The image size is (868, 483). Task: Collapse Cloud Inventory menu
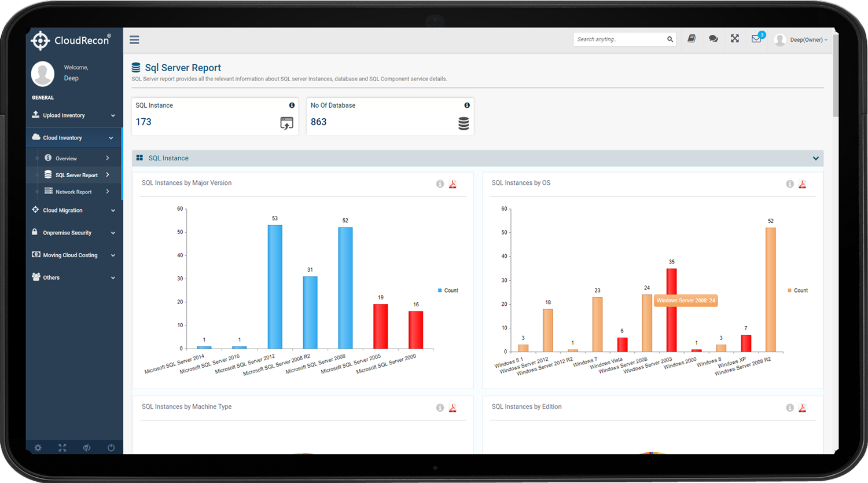[x=74, y=138]
